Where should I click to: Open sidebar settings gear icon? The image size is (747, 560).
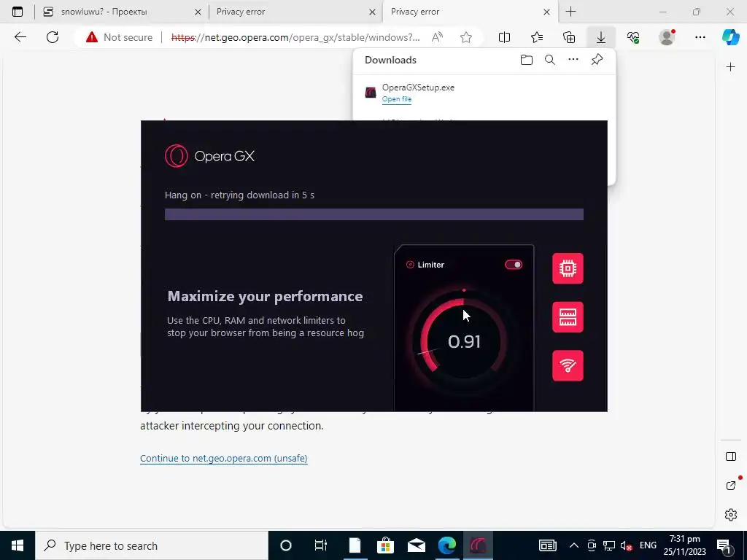pos(730,515)
